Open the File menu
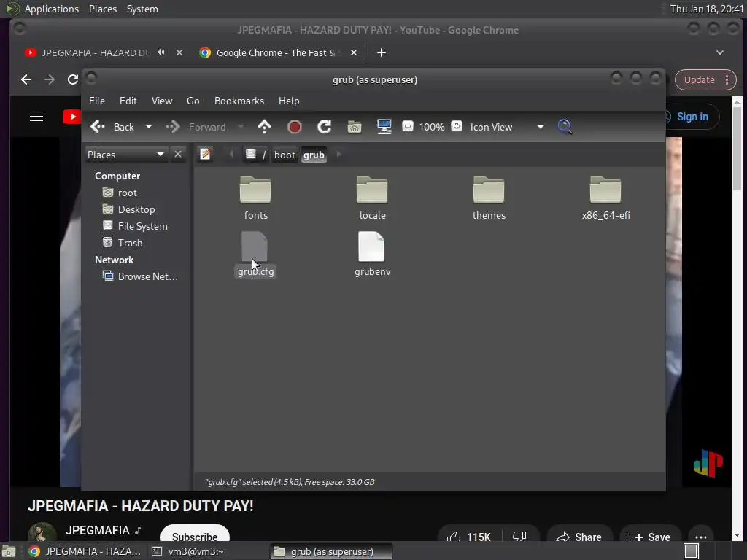747x560 pixels. [97, 101]
